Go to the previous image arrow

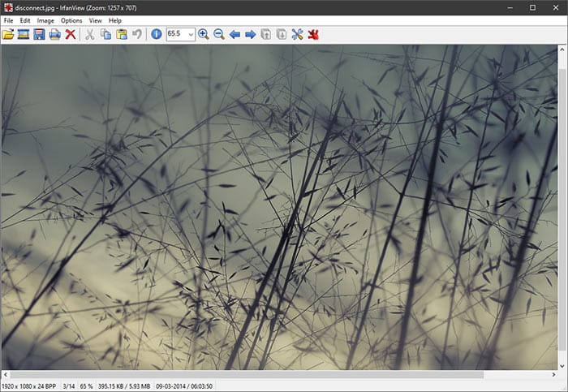point(235,35)
